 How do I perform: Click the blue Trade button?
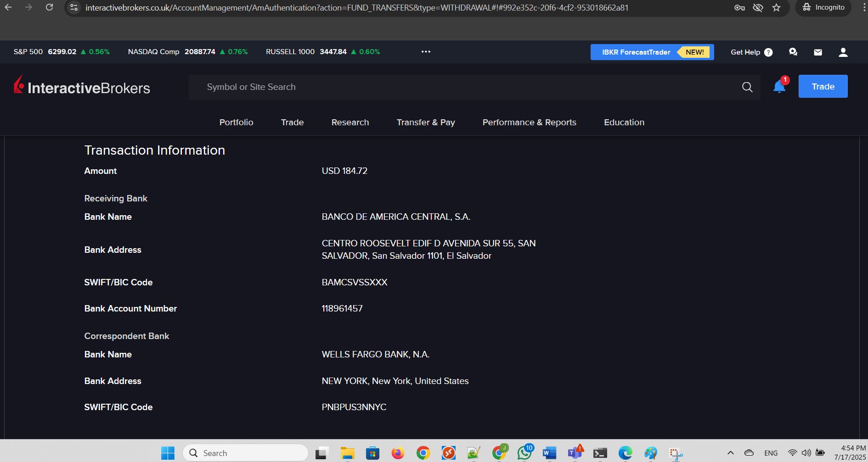click(x=823, y=86)
